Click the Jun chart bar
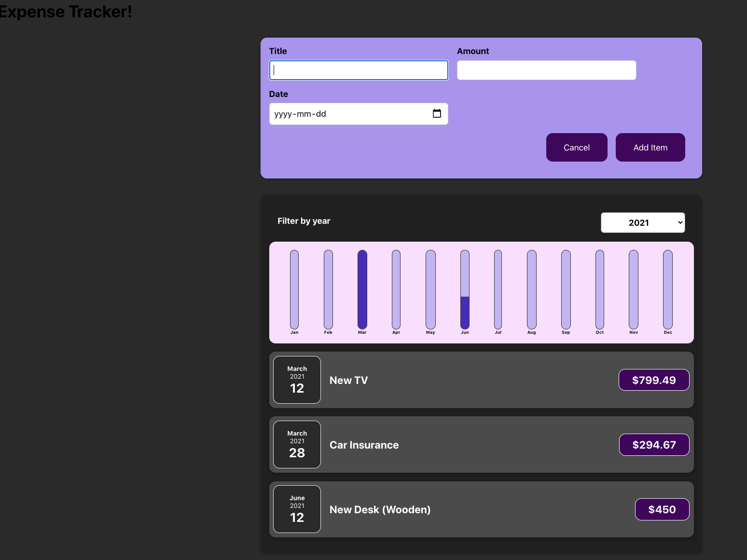 (465, 289)
